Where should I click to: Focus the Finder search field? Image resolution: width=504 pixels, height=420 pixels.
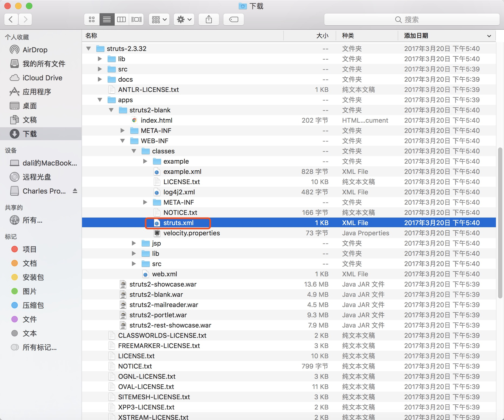pos(412,19)
